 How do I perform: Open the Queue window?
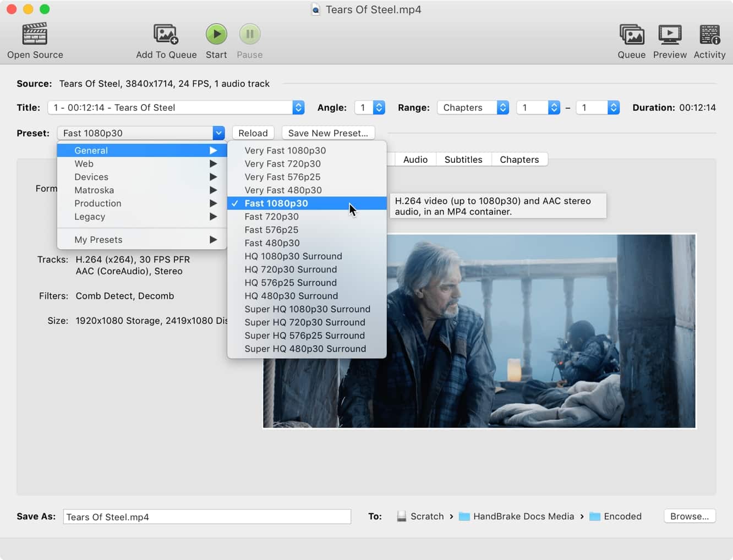coord(631,34)
